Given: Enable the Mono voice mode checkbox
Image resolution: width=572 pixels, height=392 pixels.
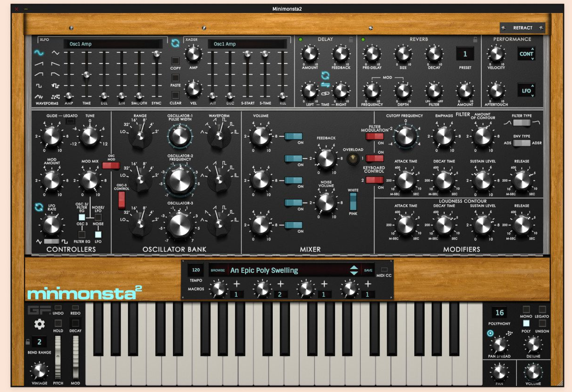Looking at the screenshot, I should 526,309.
